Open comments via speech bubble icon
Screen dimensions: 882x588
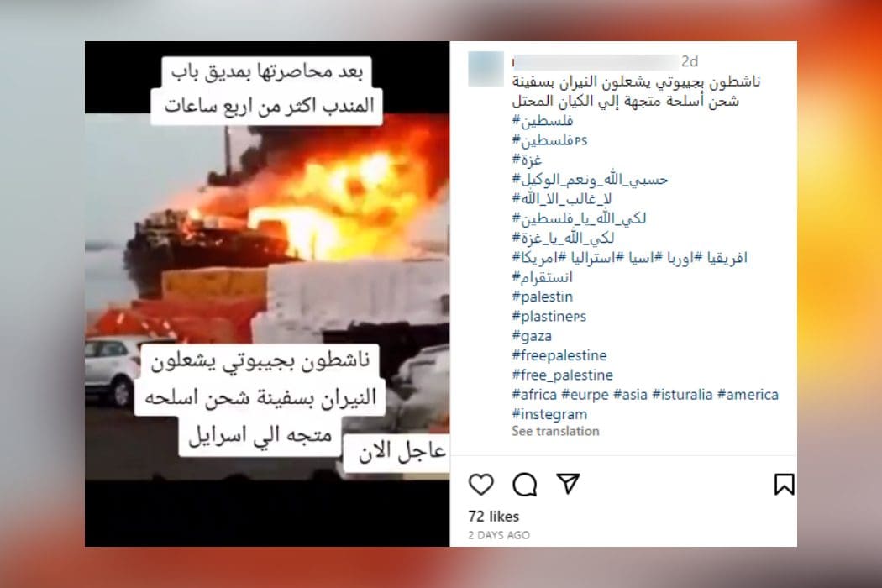(525, 485)
